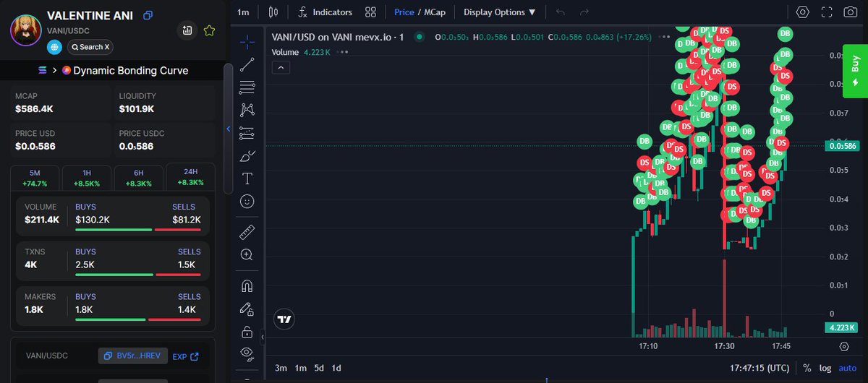This screenshot has height=383, width=868.
Task: Select the trend line drawing tool
Action: coord(247,64)
